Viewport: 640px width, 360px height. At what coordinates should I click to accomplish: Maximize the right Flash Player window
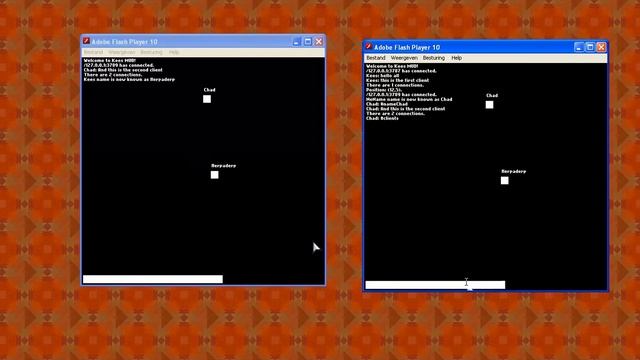coord(590,47)
